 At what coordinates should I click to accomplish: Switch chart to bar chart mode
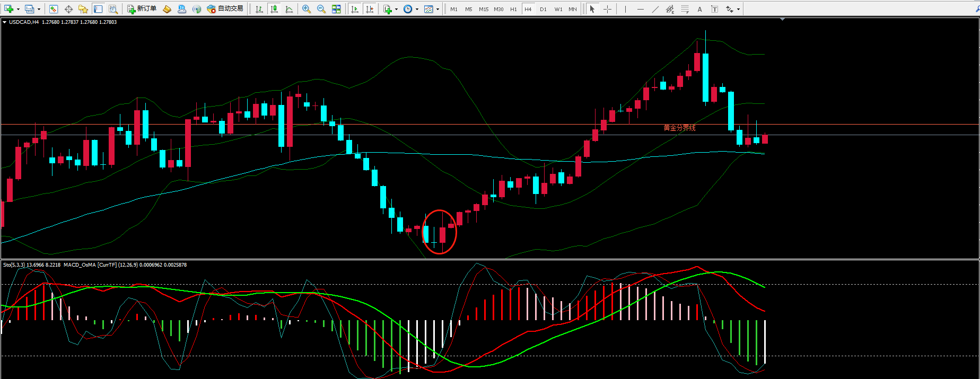259,9
